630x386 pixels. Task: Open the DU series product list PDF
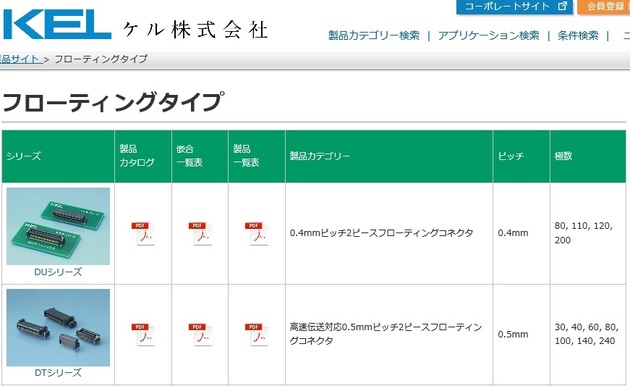[256, 233]
